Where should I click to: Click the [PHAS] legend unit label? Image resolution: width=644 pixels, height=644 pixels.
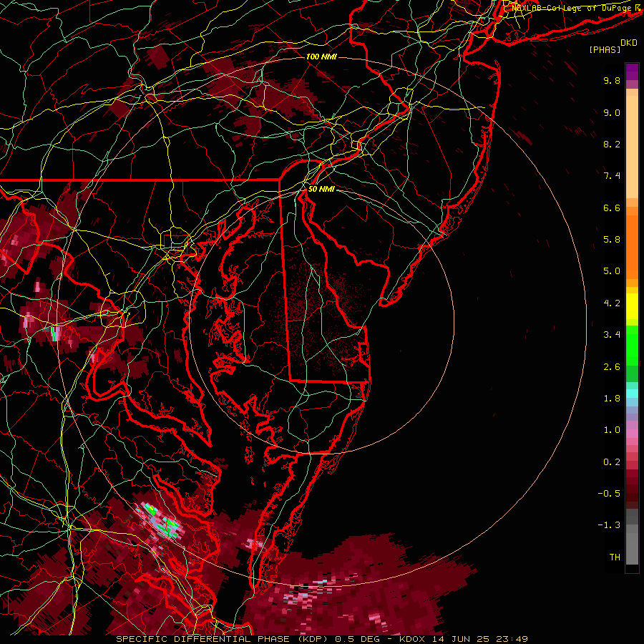[605, 49]
